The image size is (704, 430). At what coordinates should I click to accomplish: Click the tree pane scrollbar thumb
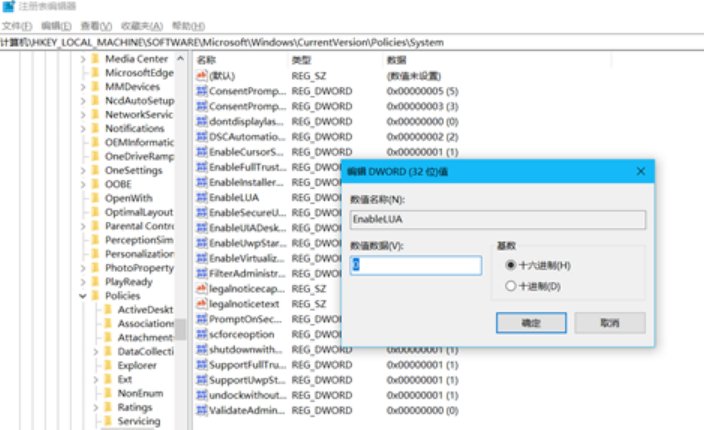click(180, 329)
